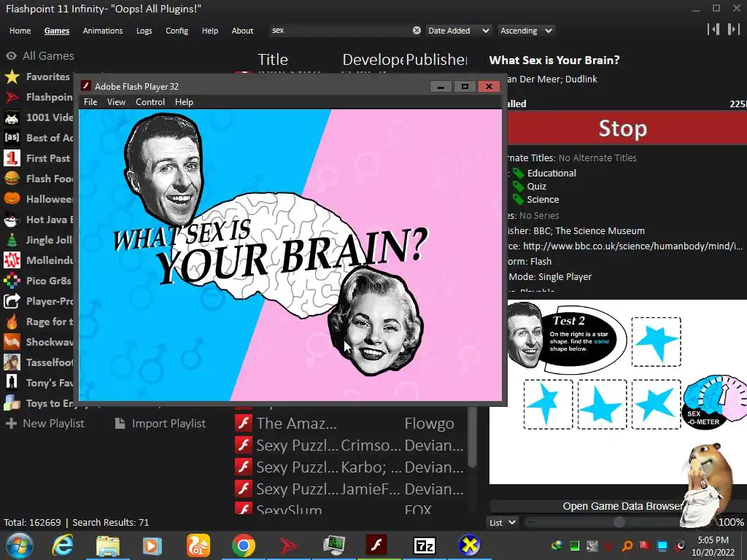Image resolution: width=747 pixels, height=560 pixels.
Task: Click New Playlist
Action: 45,424
